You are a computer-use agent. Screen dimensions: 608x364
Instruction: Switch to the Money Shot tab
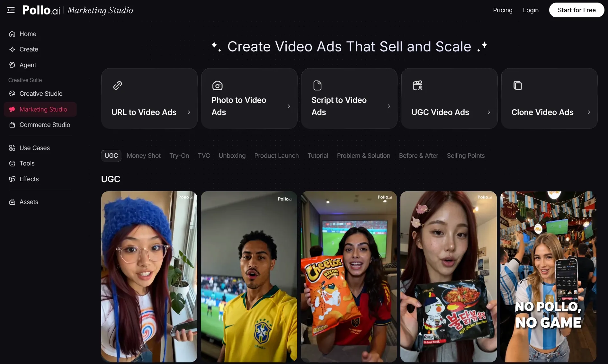(144, 155)
